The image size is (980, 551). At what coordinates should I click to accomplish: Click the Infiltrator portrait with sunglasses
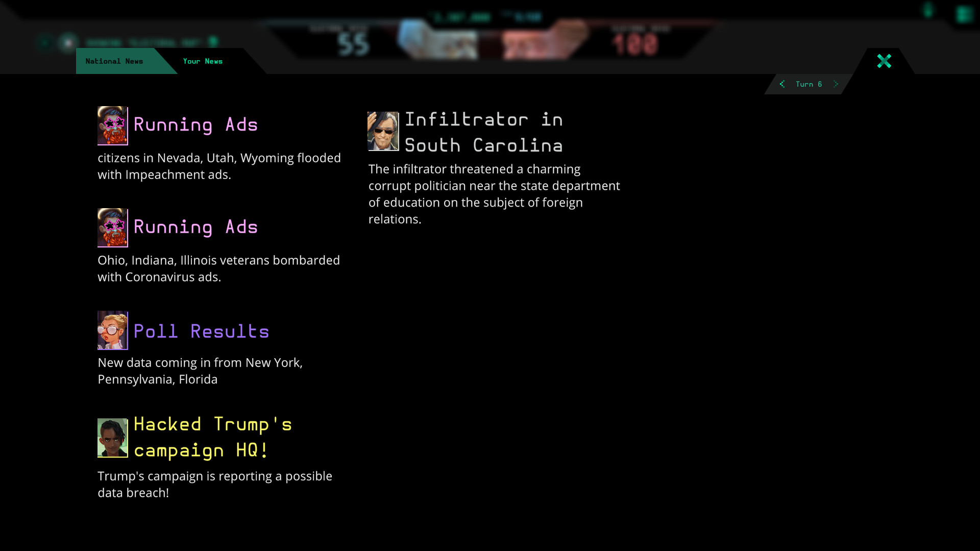[x=383, y=131]
